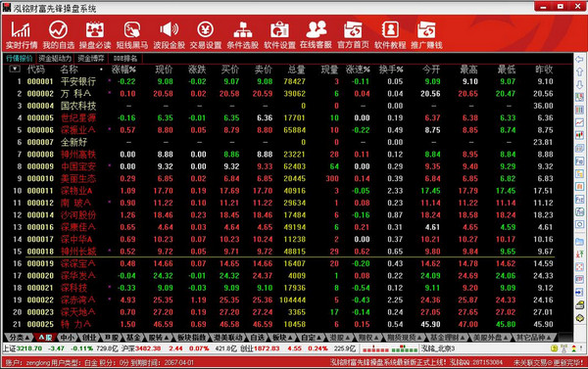Expand the 基金理财 dropdown tab

click(x=448, y=337)
